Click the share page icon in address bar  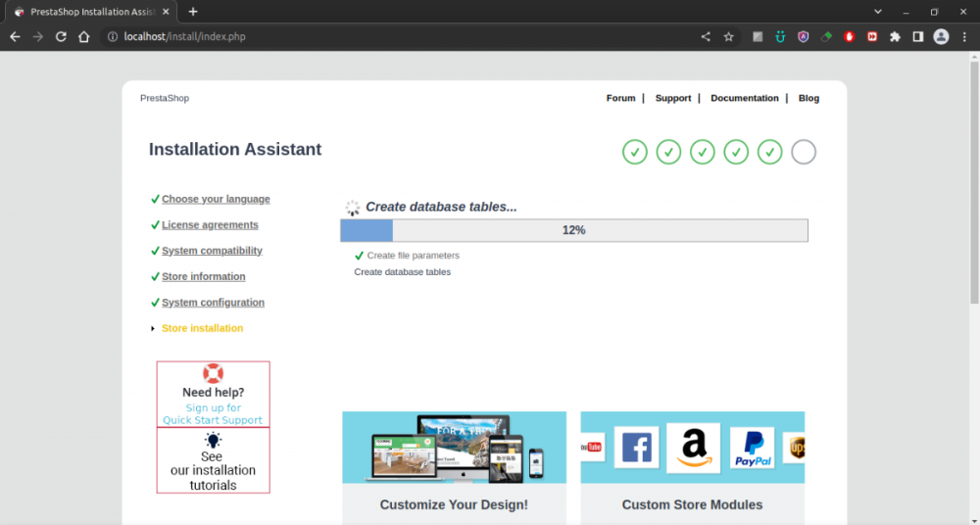[x=706, y=36]
